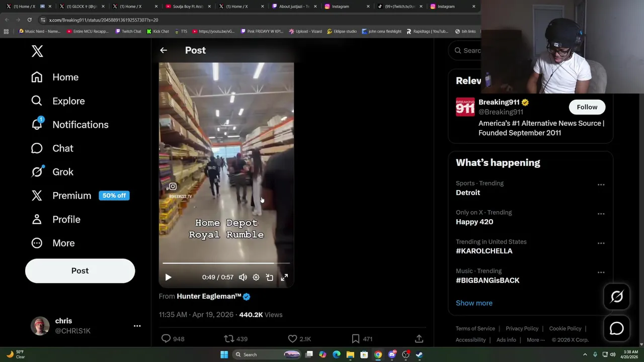Image resolution: width=644 pixels, height=362 pixels.
Task: Open options for Happy 420 trend
Action: click(x=601, y=214)
